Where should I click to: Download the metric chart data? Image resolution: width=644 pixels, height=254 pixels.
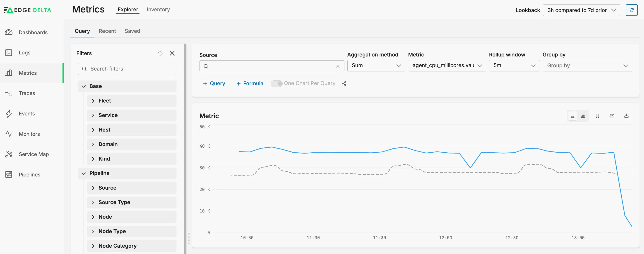(x=626, y=116)
